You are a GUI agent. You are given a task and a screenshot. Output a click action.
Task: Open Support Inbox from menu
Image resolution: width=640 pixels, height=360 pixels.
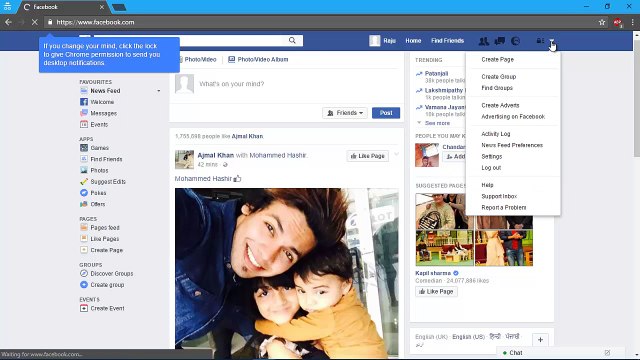tap(499, 196)
